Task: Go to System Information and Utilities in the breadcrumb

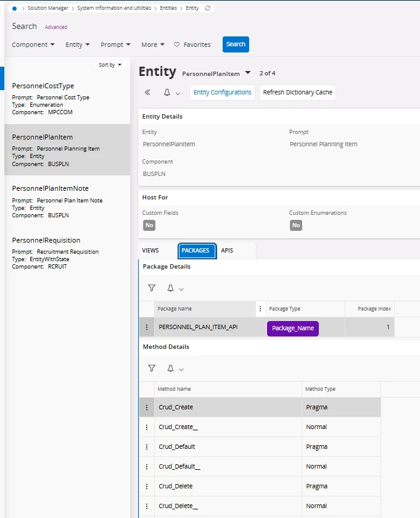Action: click(114, 8)
